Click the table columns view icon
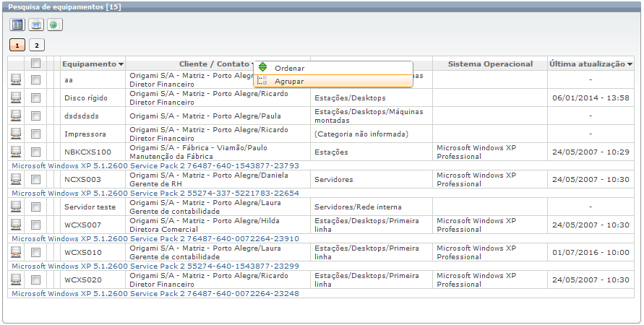The width and height of the screenshot is (644, 325). click(x=17, y=25)
